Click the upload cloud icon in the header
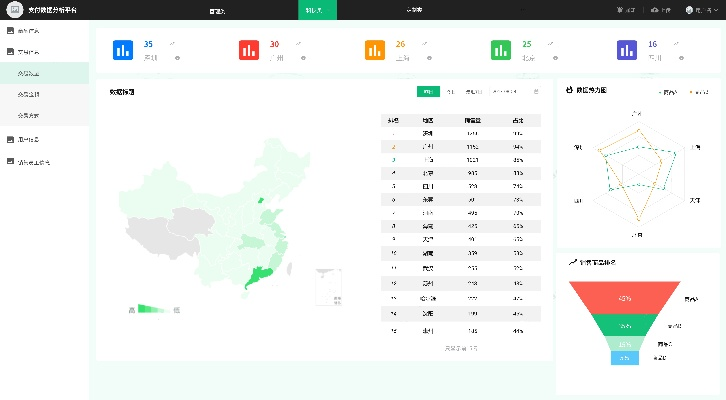Image resolution: width=726 pixels, height=400 pixels. [x=654, y=10]
